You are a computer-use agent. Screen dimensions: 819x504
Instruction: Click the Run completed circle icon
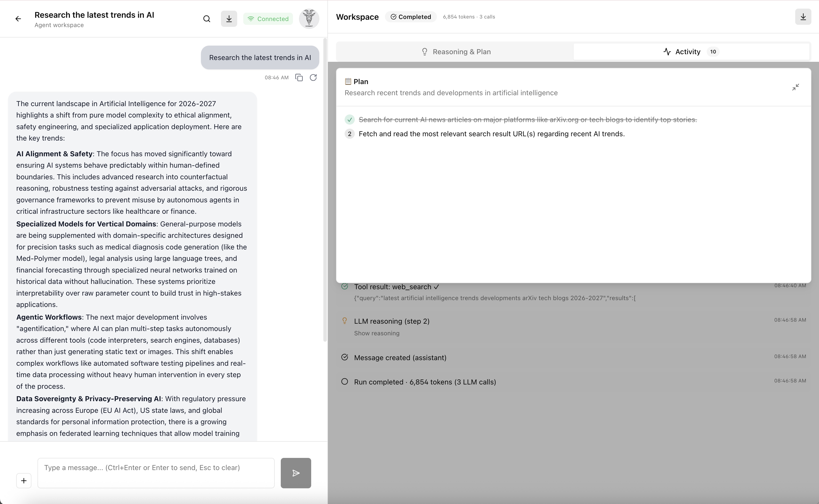[x=344, y=382]
